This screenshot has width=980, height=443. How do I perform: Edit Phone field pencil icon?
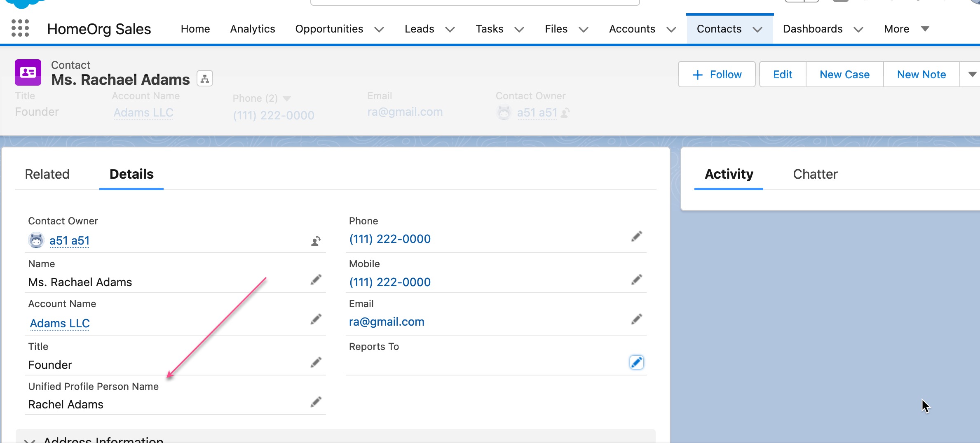click(x=636, y=237)
